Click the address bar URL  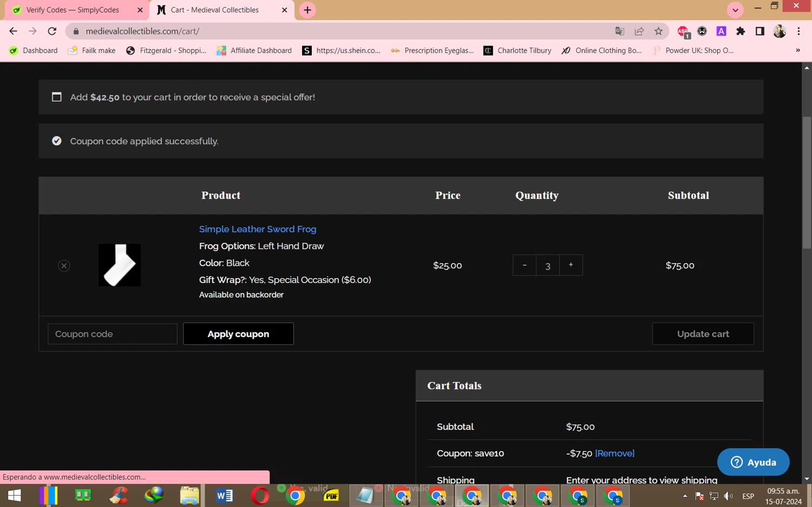click(x=142, y=31)
